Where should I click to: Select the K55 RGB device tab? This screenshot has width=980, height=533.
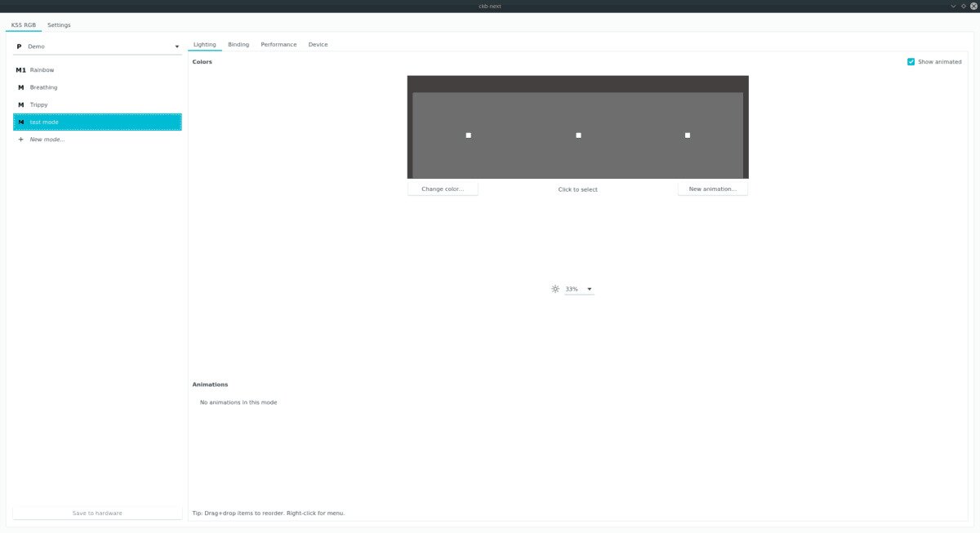coord(24,24)
